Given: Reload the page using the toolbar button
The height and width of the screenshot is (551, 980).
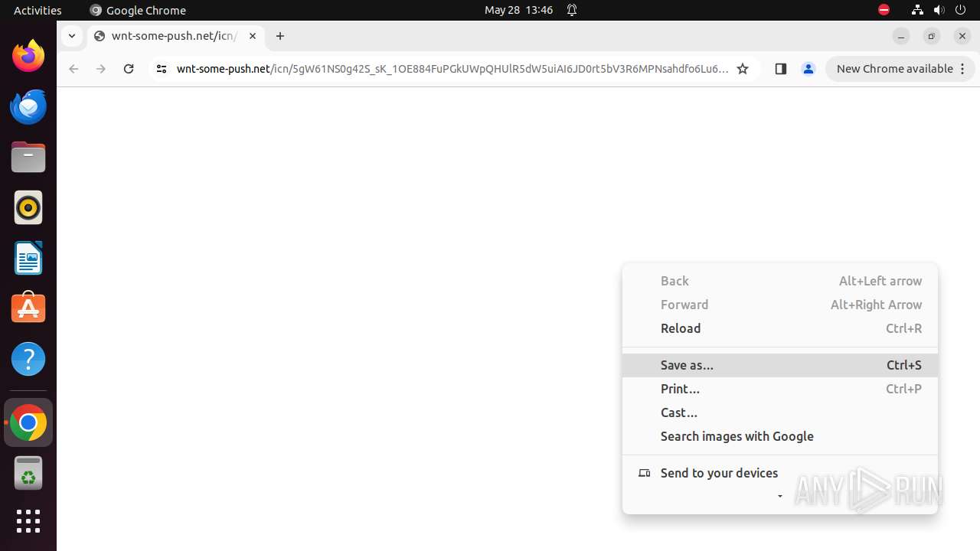Looking at the screenshot, I should pos(129,69).
